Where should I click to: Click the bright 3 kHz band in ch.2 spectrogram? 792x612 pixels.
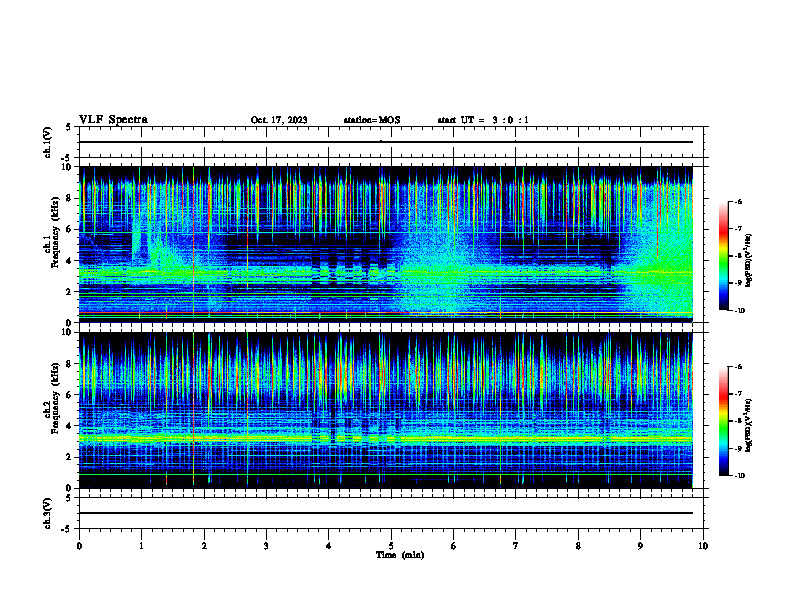386,439
